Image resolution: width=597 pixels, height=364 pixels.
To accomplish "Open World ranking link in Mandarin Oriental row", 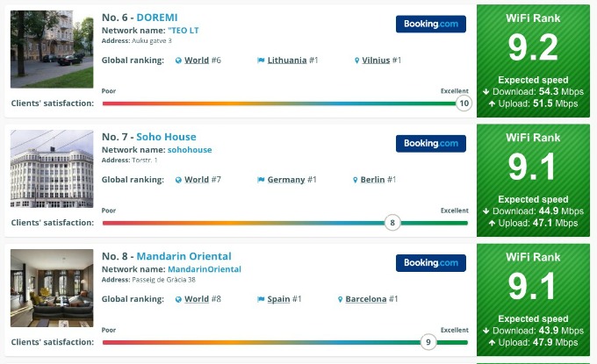I will click(x=197, y=299).
